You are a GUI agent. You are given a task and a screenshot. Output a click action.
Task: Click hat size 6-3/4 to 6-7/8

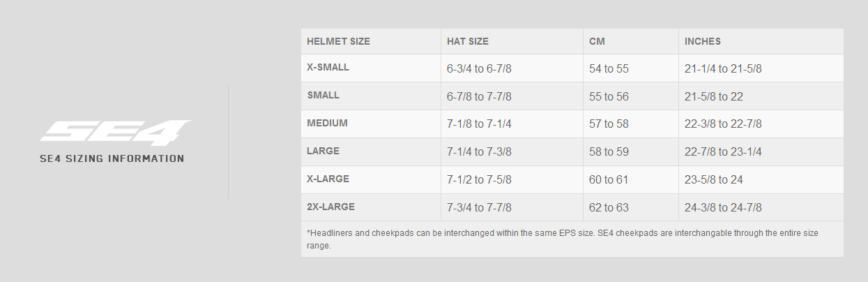click(480, 69)
